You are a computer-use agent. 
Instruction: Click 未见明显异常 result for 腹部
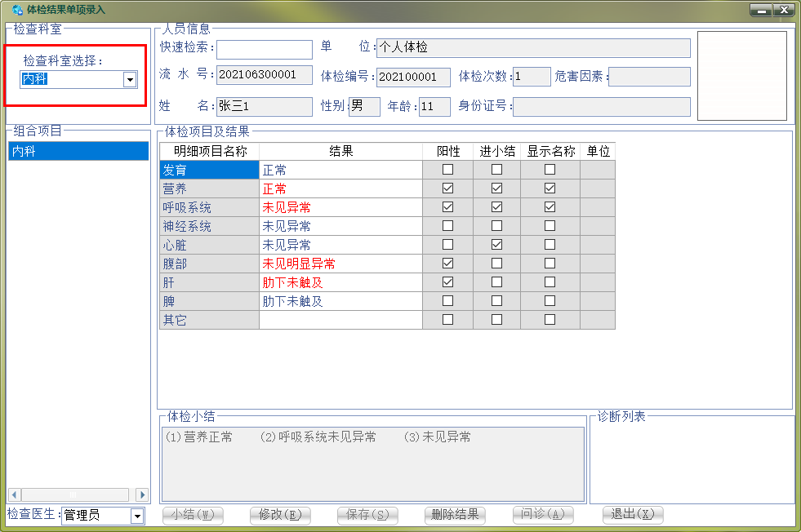[340, 264]
